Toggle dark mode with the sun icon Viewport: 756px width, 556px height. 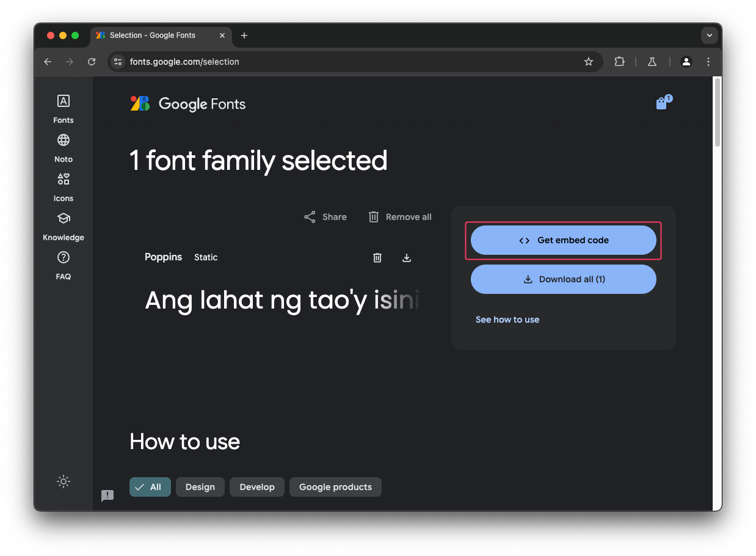click(64, 481)
